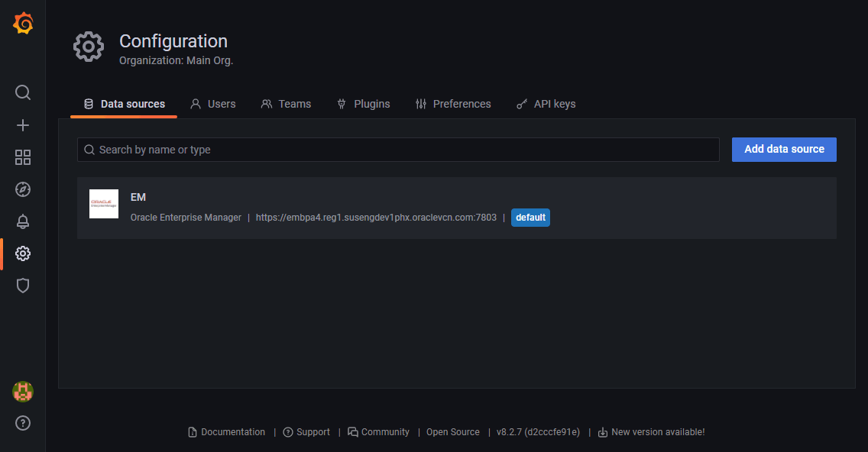Open the Search dashboards icon

[x=22, y=92]
